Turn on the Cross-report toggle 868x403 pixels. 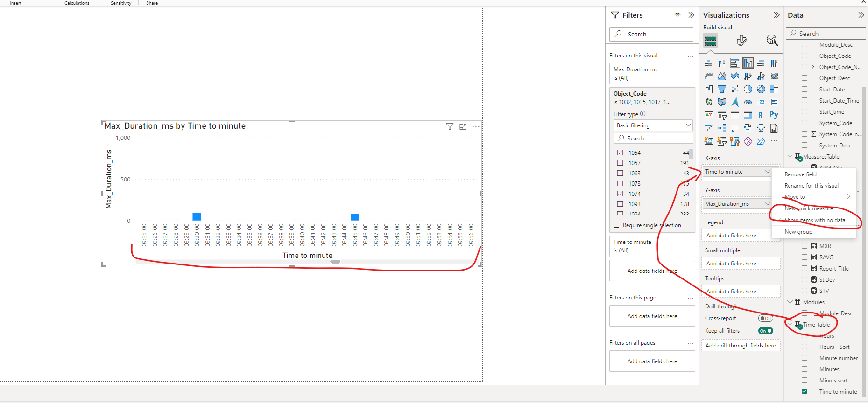pos(766,318)
